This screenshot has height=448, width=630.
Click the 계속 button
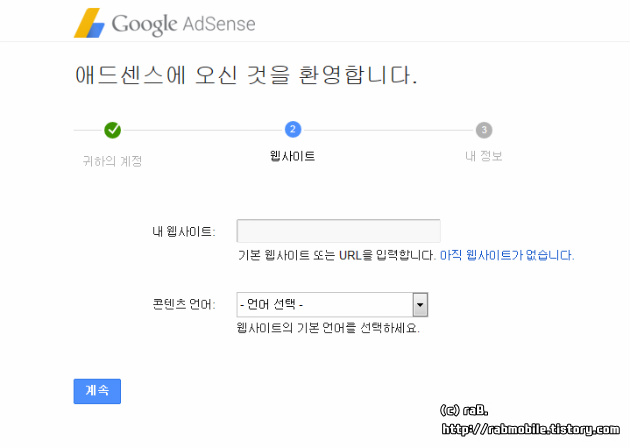pos(97,391)
